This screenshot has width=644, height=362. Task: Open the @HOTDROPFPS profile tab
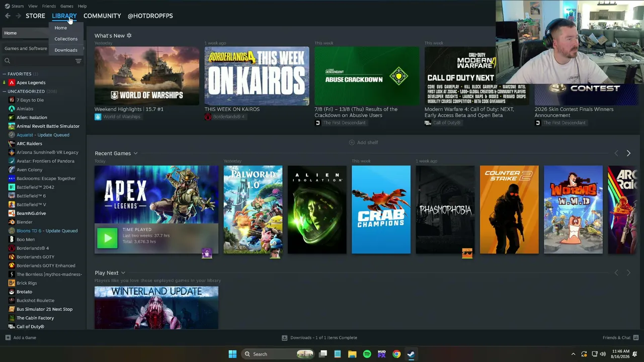(x=150, y=16)
